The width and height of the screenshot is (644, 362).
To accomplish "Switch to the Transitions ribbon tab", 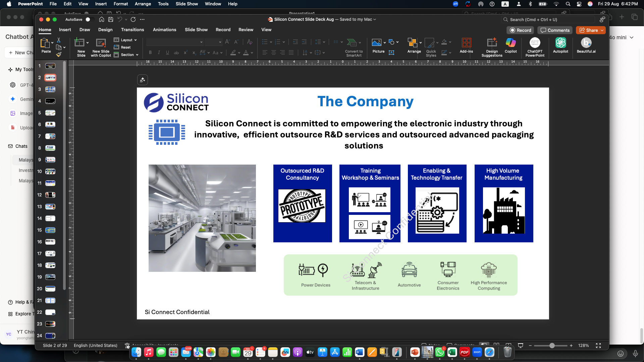I will click(132, 29).
